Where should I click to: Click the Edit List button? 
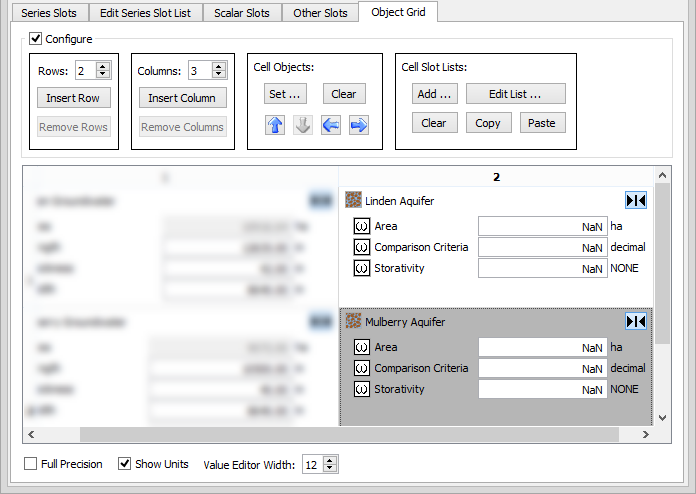tap(515, 94)
